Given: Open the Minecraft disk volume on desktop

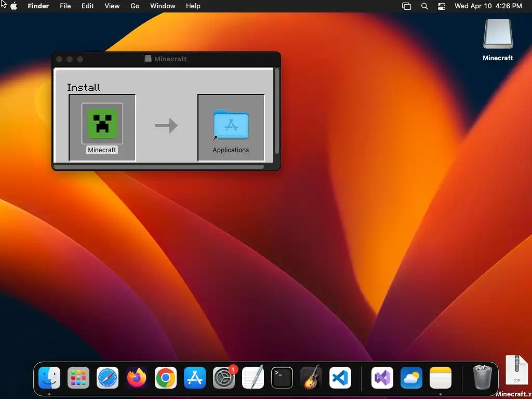Looking at the screenshot, I should (x=498, y=34).
